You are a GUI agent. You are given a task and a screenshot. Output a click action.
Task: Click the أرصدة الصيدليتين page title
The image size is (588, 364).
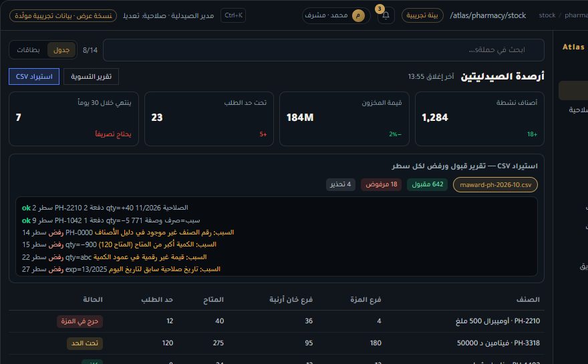(502, 77)
